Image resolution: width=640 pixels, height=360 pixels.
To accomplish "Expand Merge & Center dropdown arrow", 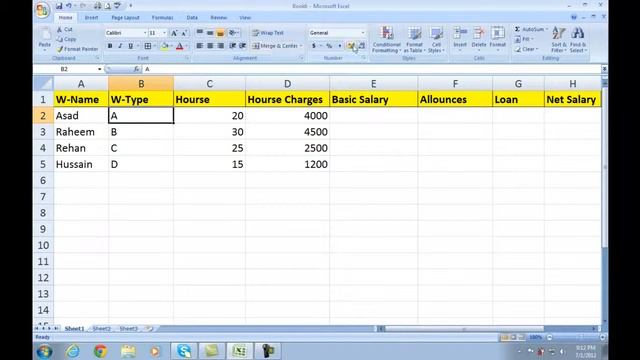I will (x=301, y=46).
